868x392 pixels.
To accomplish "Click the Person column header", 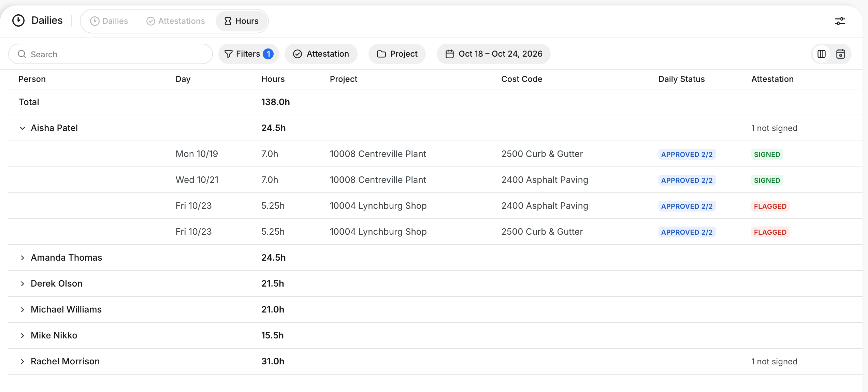I will tap(32, 79).
